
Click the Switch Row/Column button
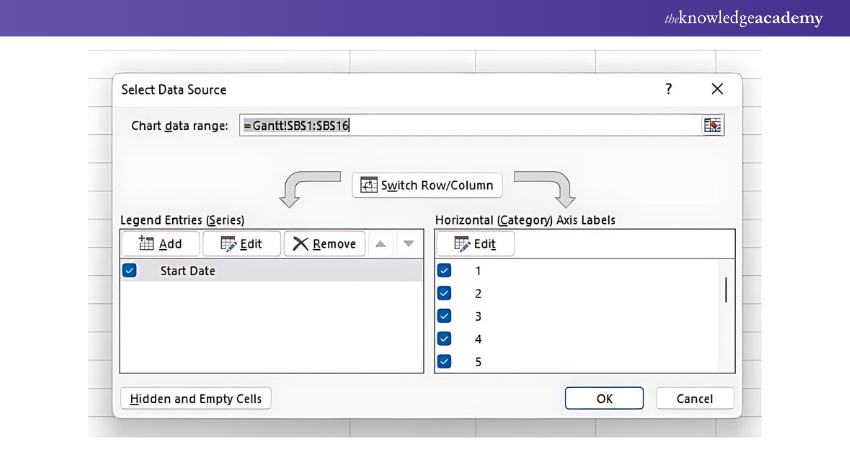(x=427, y=186)
